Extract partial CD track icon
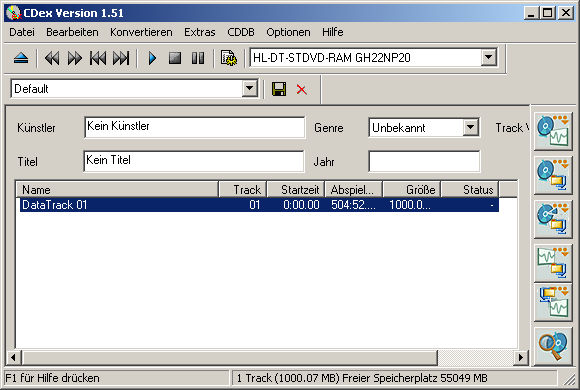This screenshot has width=580, height=390. 553,219
